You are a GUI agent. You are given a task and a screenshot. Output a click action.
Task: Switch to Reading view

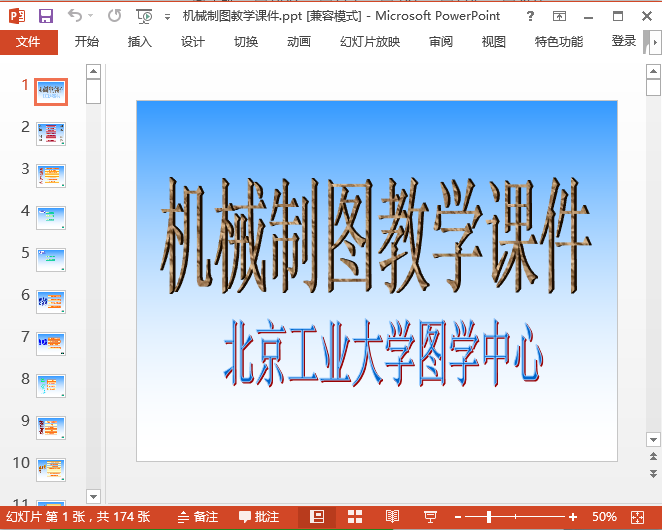tap(393, 517)
